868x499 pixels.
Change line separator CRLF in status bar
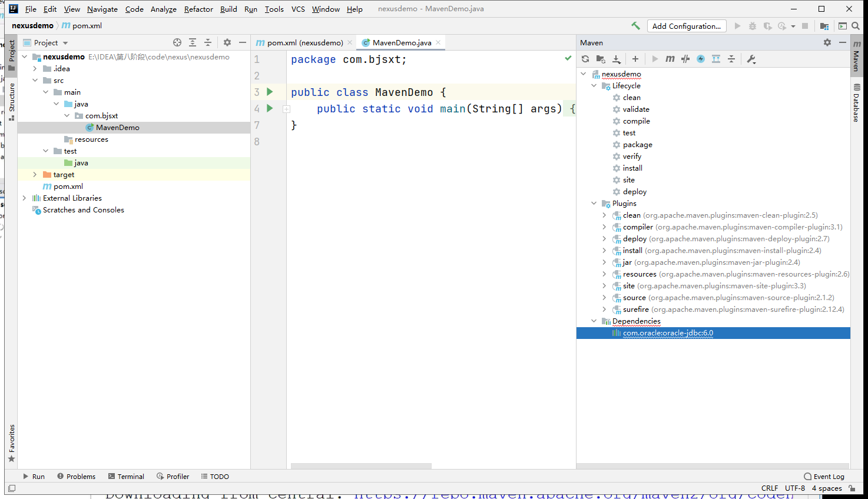point(770,488)
